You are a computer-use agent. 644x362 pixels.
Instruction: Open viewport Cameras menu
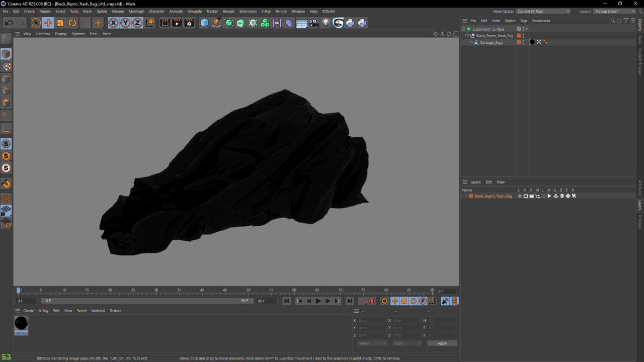coord(43,34)
